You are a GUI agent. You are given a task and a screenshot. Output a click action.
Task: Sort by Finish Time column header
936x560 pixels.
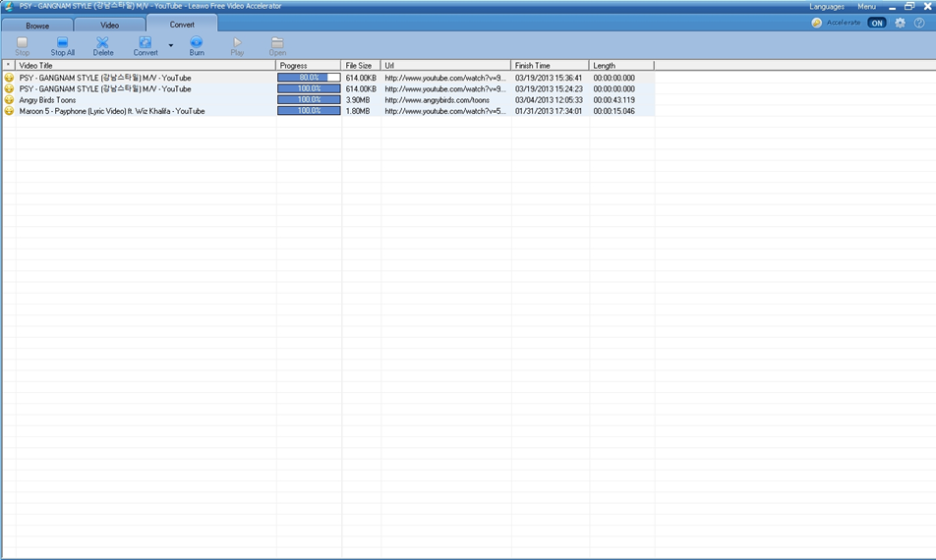coord(550,65)
